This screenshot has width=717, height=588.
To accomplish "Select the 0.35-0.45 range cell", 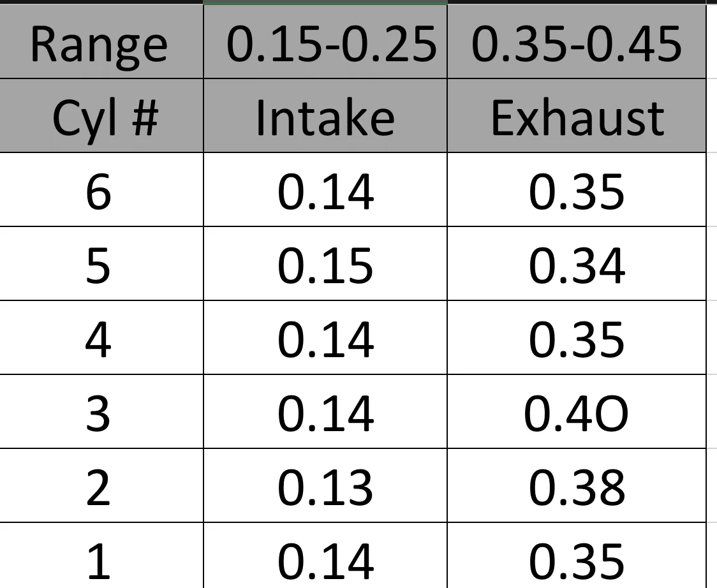I will coord(577,41).
